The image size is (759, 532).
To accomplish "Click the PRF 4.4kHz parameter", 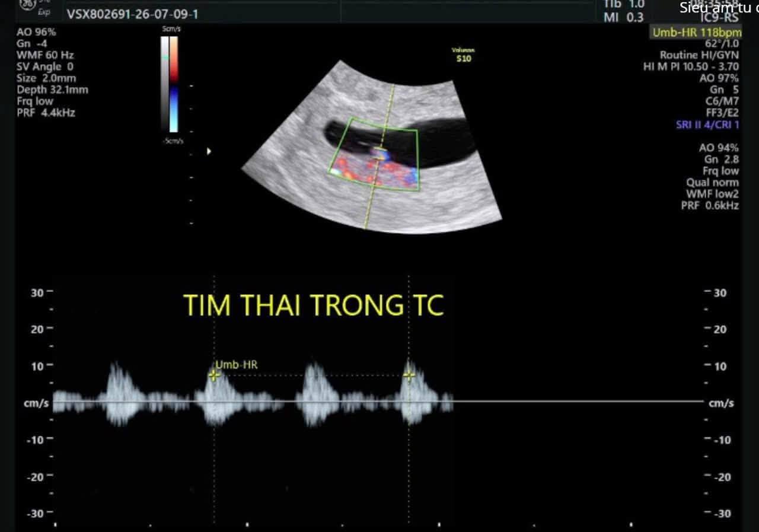I will pyautogui.click(x=46, y=112).
